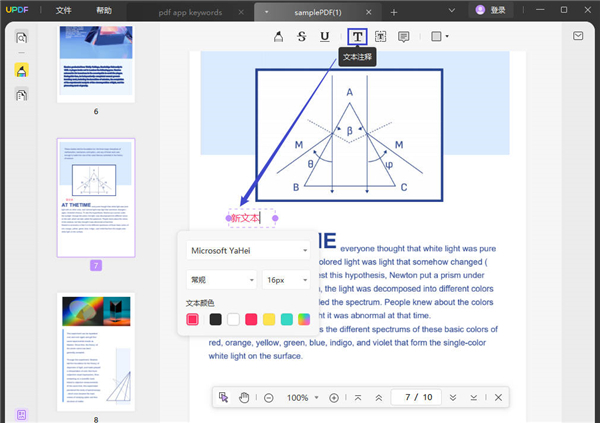Open the 文件 menu
The width and height of the screenshot is (600, 423).
(64, 10)
